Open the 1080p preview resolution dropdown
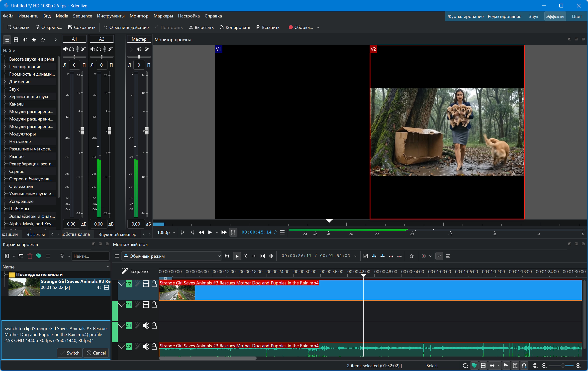Screen dimensions: 588x371 (x=166, y=232)
